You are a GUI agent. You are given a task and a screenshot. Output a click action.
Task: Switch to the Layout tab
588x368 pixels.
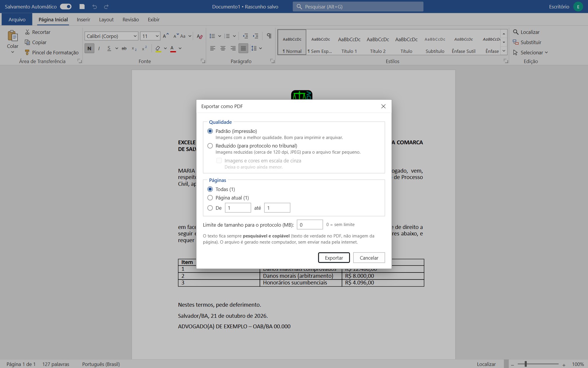coord(106,20)
